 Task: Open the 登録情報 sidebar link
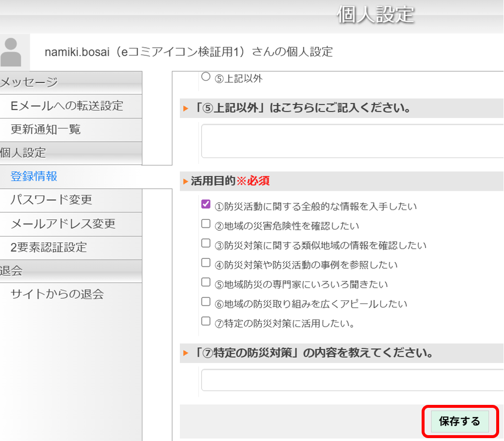pyautogui.click(x=34, y=176)
